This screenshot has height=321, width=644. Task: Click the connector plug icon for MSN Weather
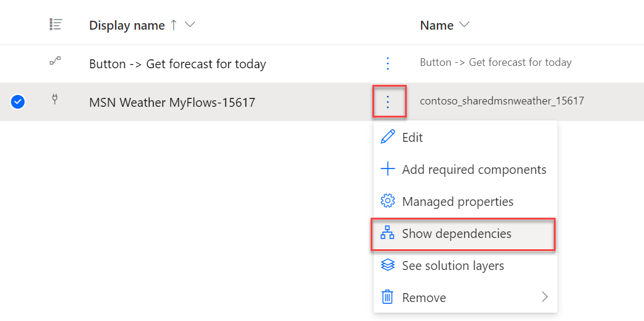click(x=55, y=99)
